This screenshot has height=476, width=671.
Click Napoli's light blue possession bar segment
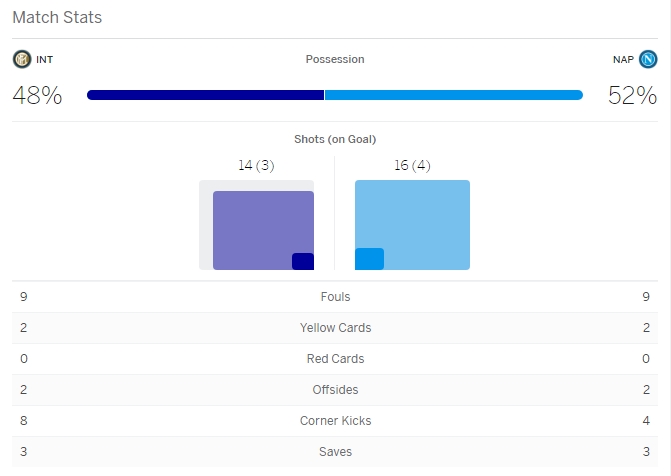453,95
